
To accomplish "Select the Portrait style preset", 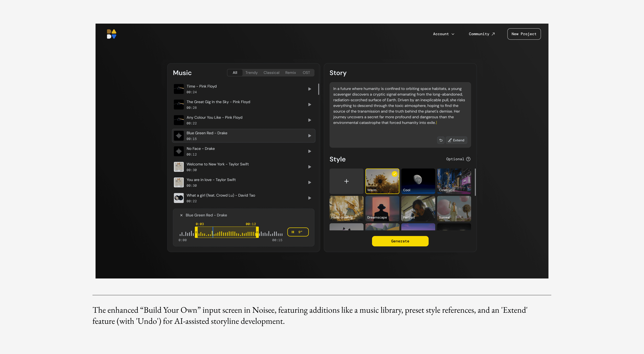I will [x=418, y=209].
